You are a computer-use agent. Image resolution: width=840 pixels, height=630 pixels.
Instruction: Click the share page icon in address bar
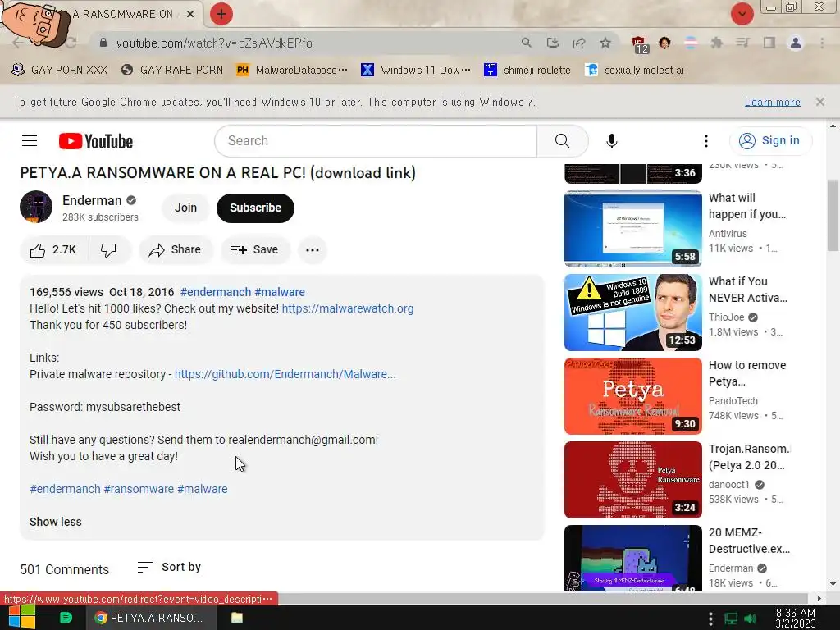tap(579, 43)
